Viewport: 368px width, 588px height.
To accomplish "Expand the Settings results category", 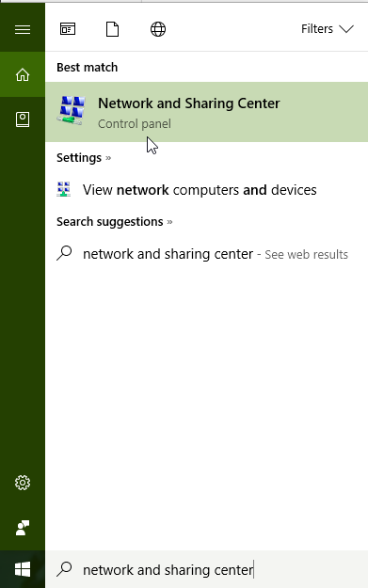I will (x=84, y=157).
